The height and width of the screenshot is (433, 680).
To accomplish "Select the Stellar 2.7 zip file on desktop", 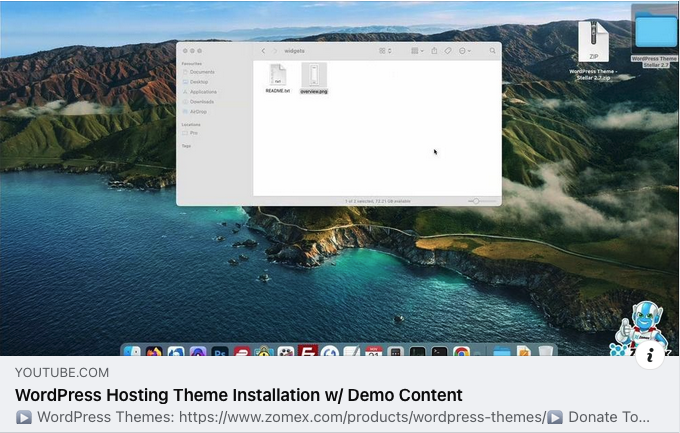I will click(593, 50).
